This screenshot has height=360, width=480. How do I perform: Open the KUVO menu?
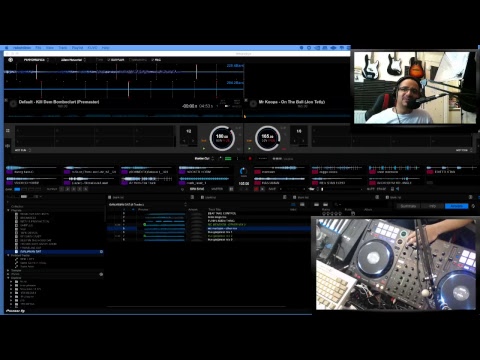coord(92,48)
